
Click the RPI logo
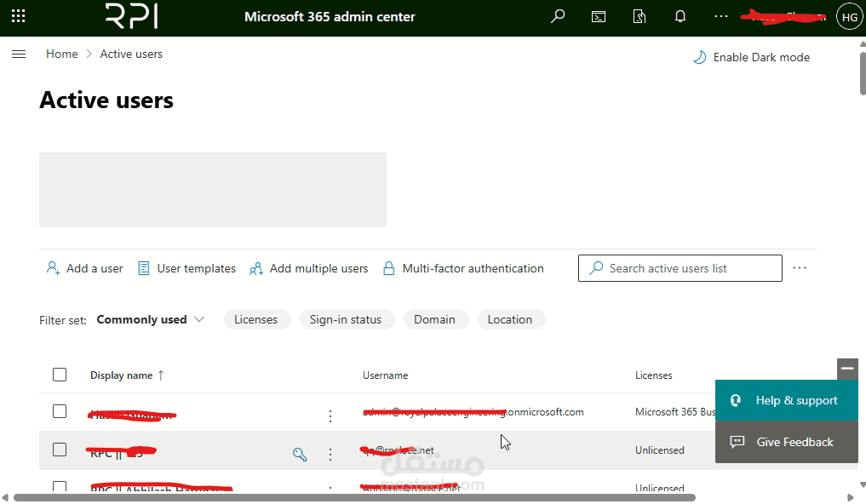131,16
